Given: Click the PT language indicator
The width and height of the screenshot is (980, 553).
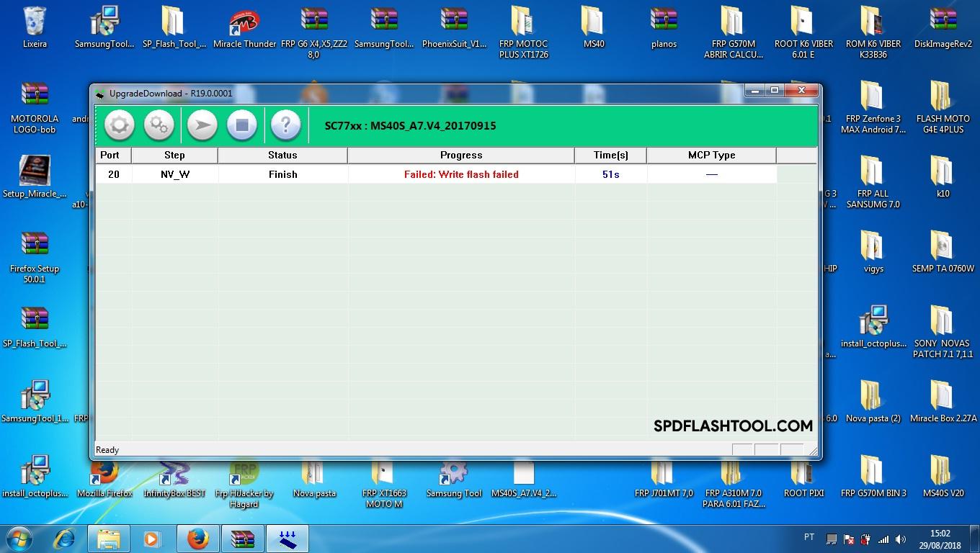Looking at the screenshot, I should (809, 537).
